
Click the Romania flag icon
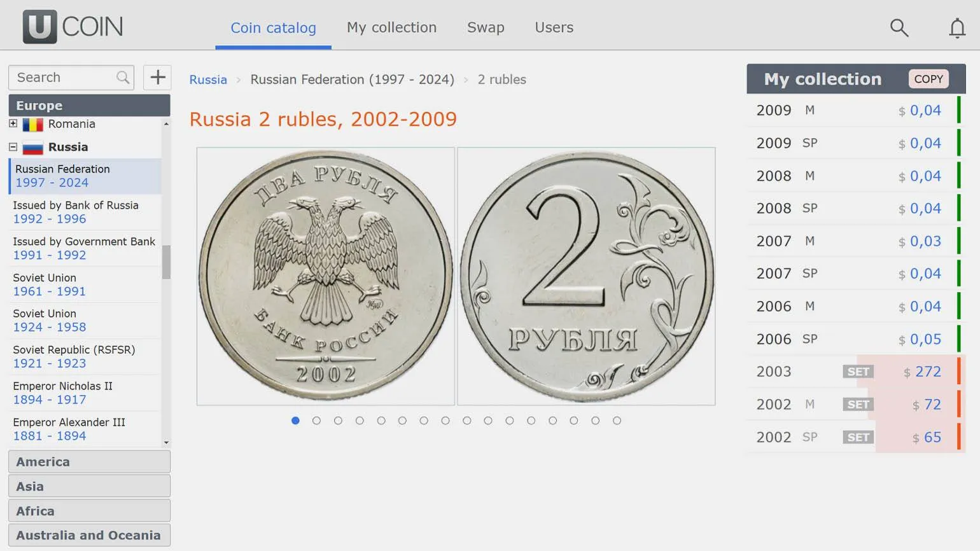pos(32,124)
